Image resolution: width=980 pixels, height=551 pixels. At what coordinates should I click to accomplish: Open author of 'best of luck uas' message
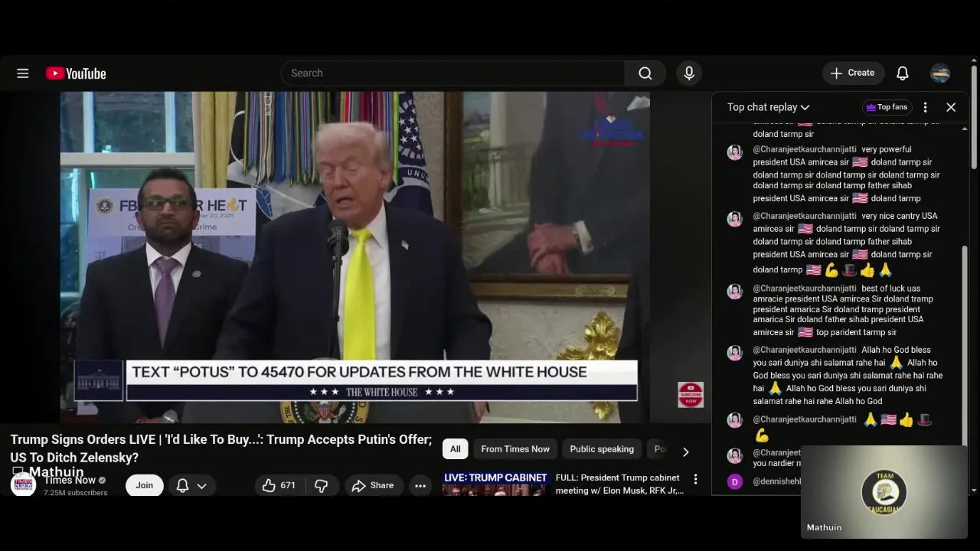(x=805, y=289)
